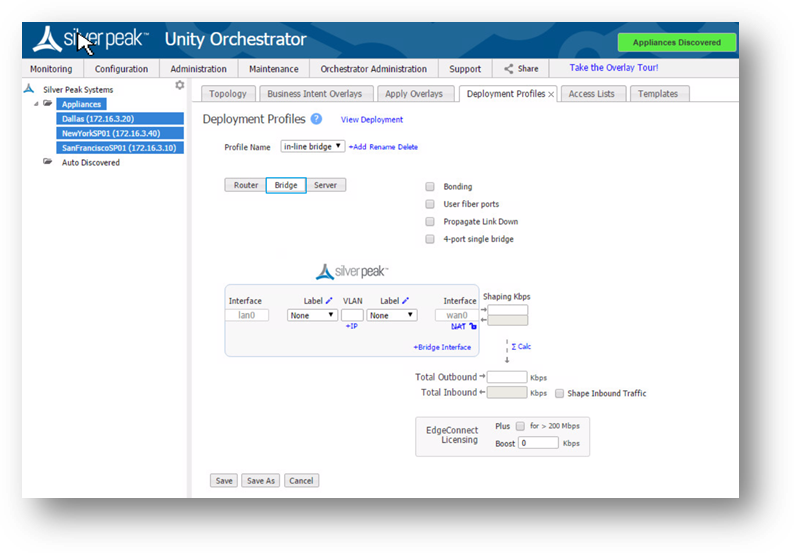This screenshot has height=553, width=794.
Task: Collapse the Appliances tree node
Action: (x=36, y=104)
